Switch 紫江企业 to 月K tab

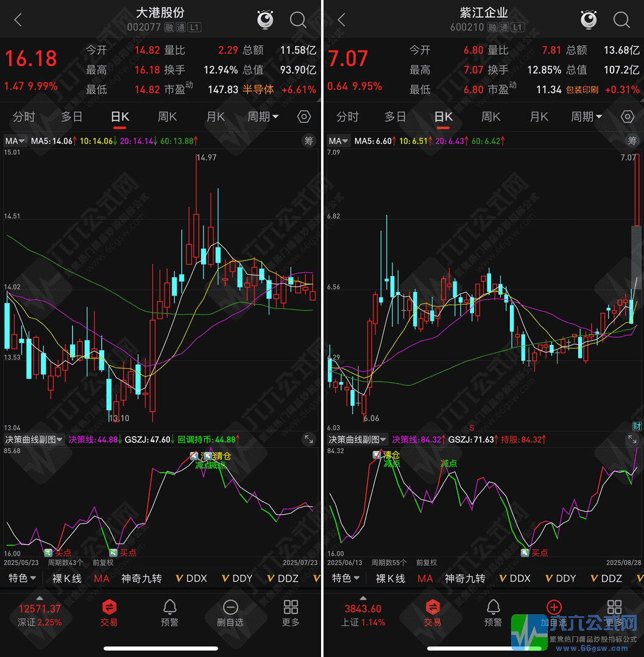pyautogui.click(x=539, y=116)
